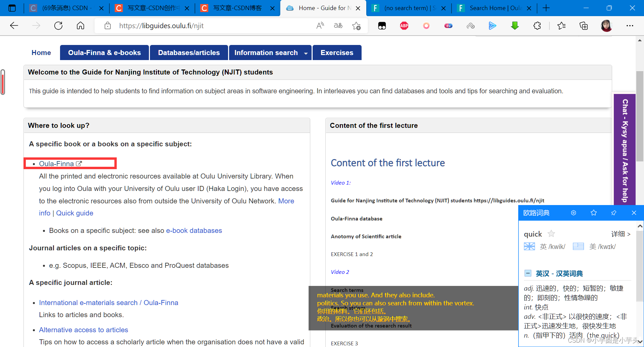
Task: Click the green download arrow extension
Action: (x=515, y=26)
